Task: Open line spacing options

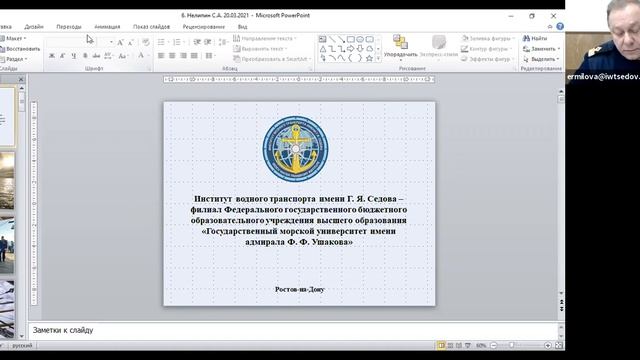Action: tap(223, 42)
